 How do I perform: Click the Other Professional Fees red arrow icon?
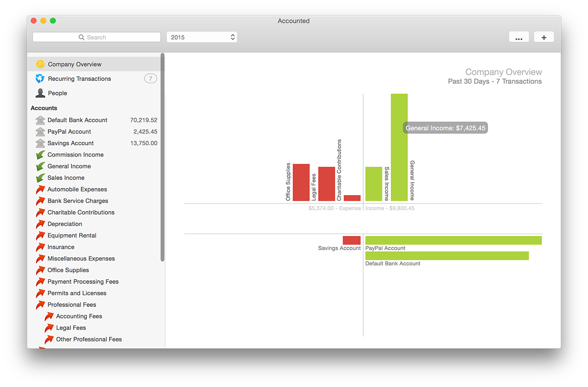[49, 339]
